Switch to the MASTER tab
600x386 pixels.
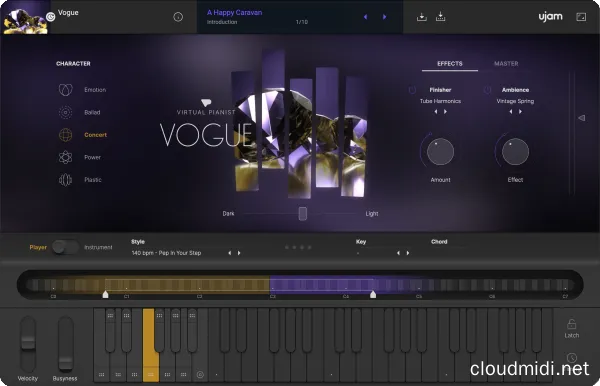click(x=506, y=64)
